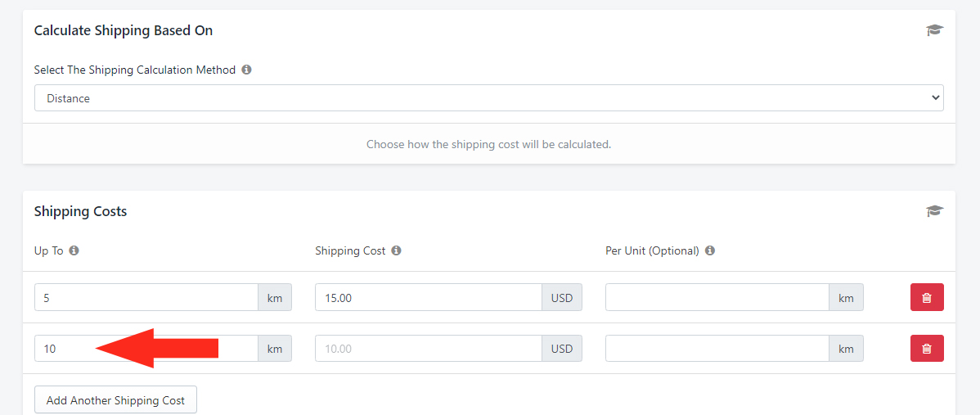Click info icon beside Shipping Calculation Method label
The width and height of the screenshot is (980, 415).
pyautogui.click(x=246, y=70)
